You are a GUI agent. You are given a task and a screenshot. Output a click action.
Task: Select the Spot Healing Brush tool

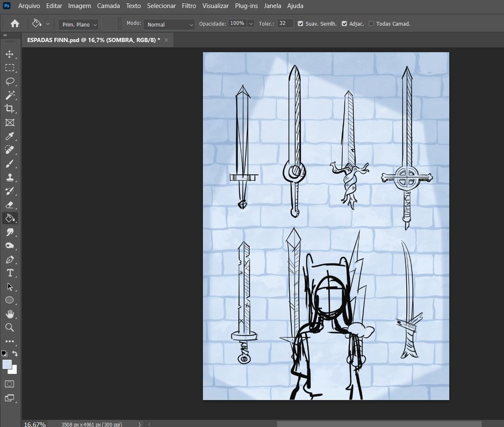click(10, 150)
